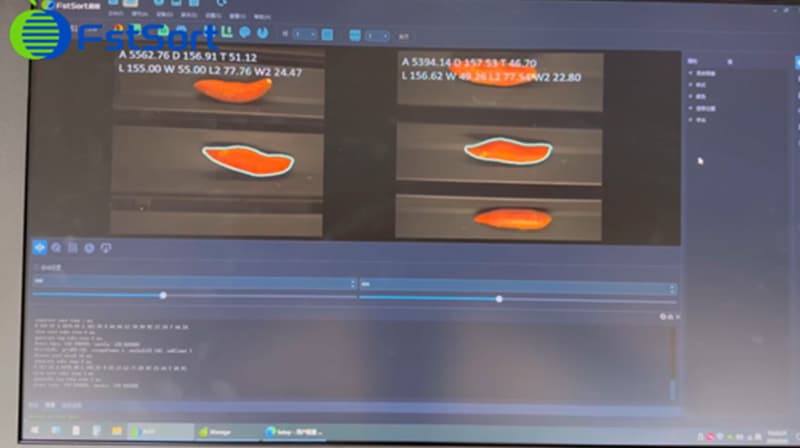Click the cloud download icon in lower toolbar
Viewport: 800px width, 448px height.
(106, 247)
